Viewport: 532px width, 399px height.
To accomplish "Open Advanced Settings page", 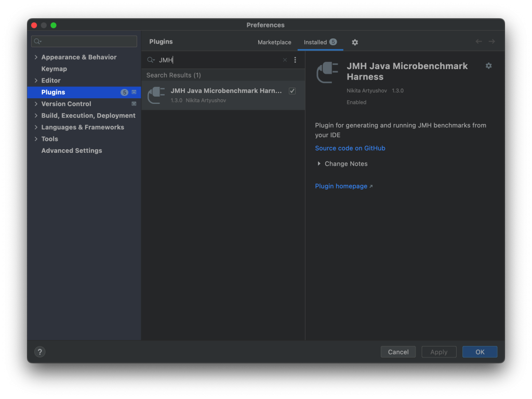I will (x=72, y=151).
